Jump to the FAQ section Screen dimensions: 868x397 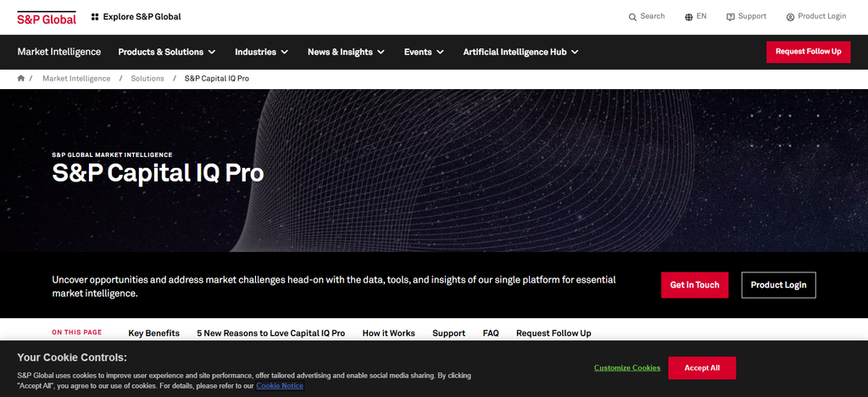pyautogui.click(x=491, y=333)
